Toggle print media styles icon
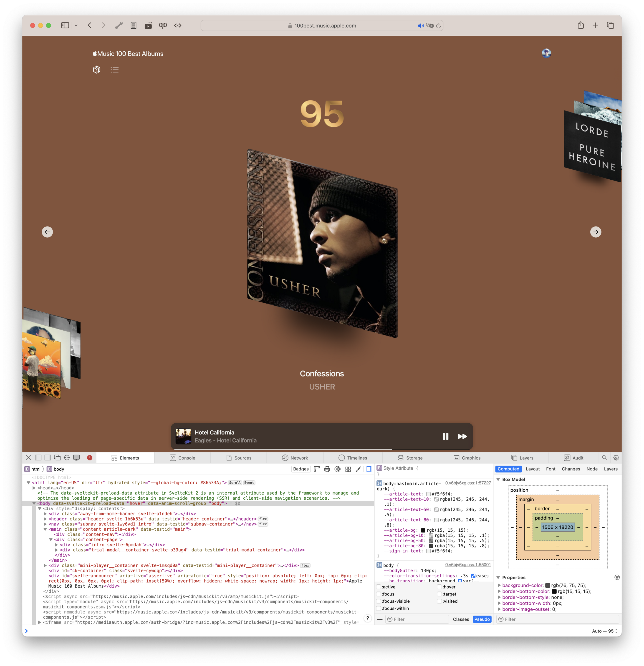The width and height of the screenshot is (644, 666). click(327, 469)
